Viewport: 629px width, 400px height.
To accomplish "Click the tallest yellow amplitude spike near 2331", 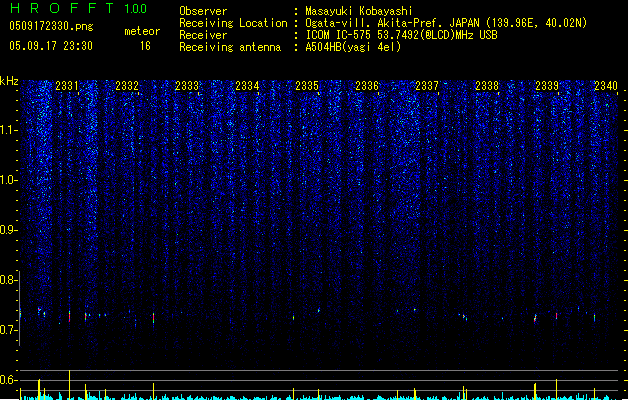I will point(69,385).
